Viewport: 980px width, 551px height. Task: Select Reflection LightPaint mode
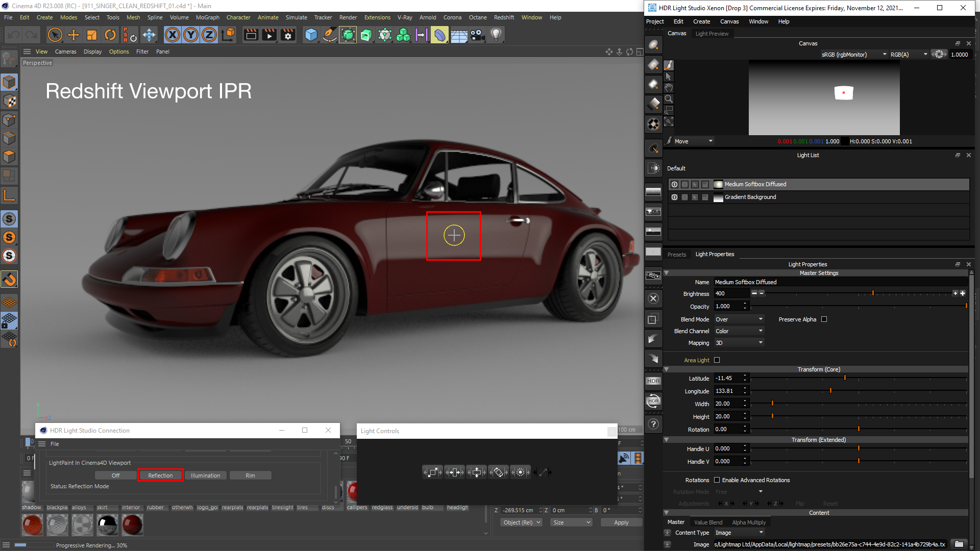click(x=160, y=475)
